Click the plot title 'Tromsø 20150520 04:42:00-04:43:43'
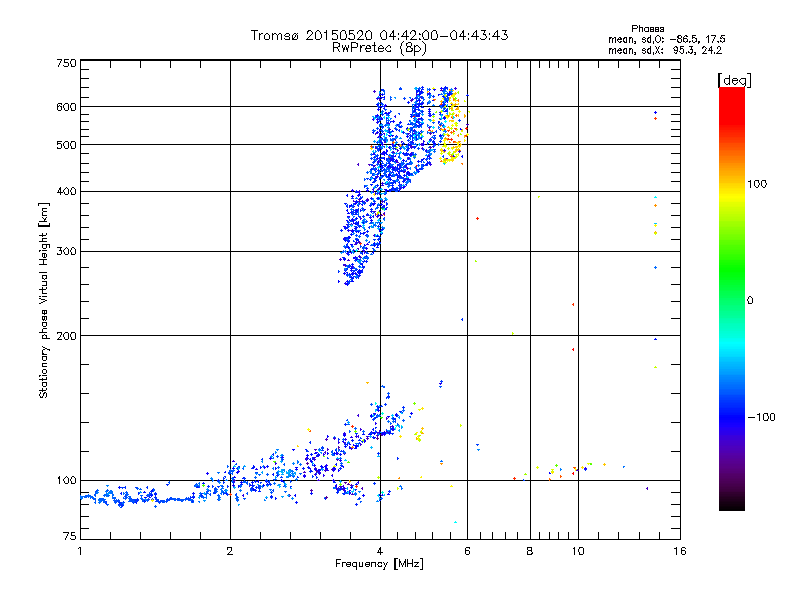 tap(379, 35)
